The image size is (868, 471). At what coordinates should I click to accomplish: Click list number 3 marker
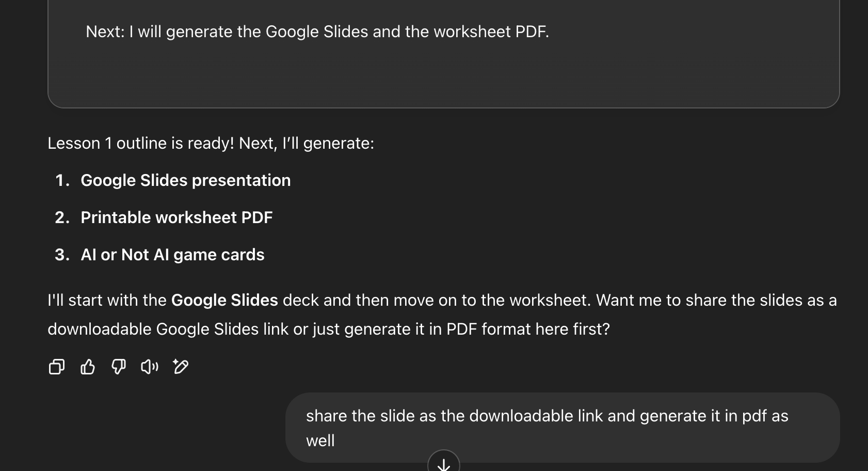point(62,255)
